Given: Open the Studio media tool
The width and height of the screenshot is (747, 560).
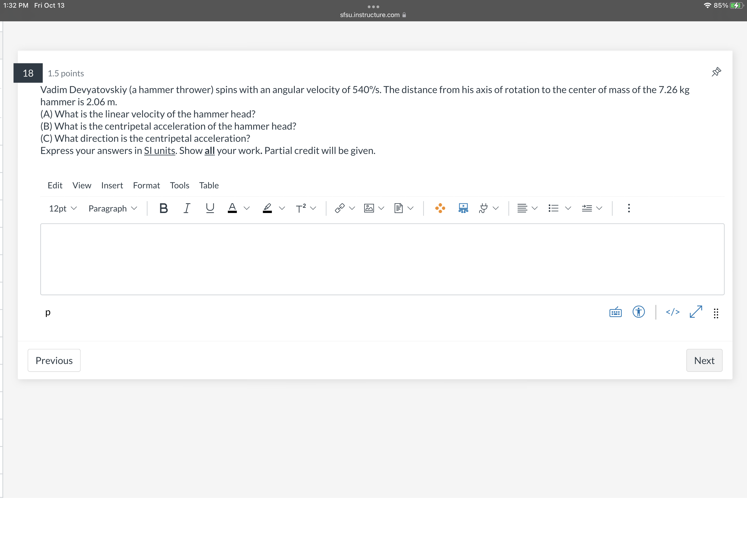Looking at the screenshot, I should 463,208.
